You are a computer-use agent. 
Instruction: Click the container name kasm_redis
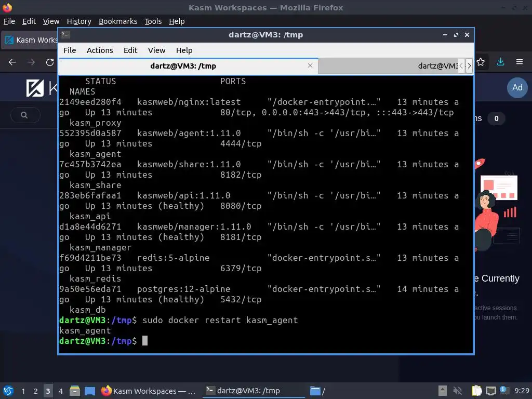click(x=96, y=279)
